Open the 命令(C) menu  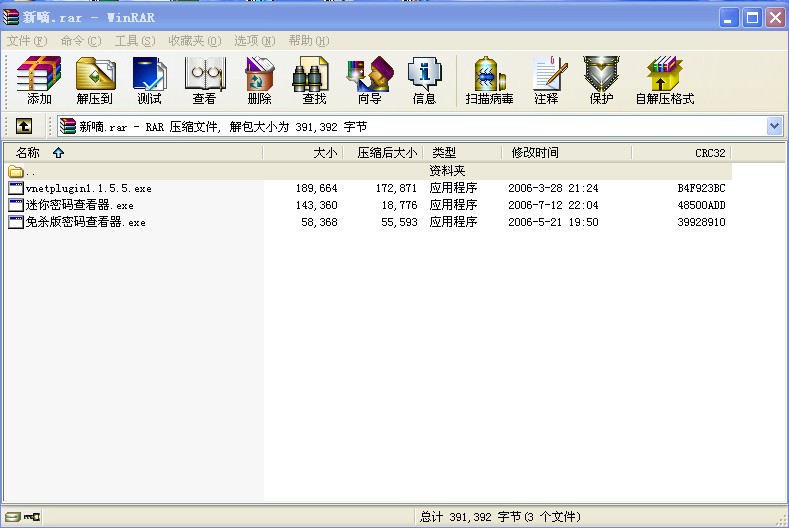pyautogui.click(x=81, y=41)
